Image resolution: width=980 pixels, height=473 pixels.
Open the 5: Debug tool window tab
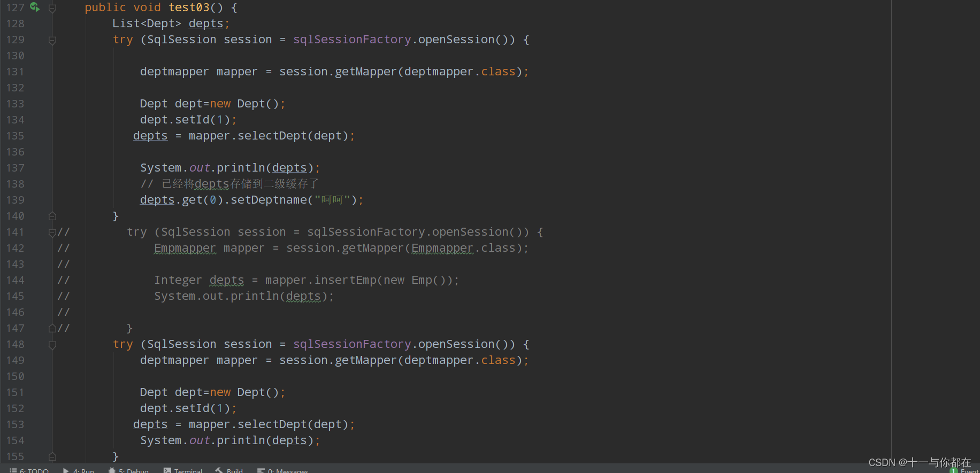pos(128,470)
